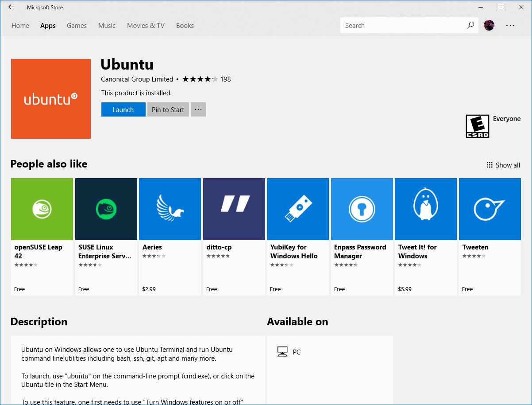Screen dimensions: 532x405
Task: Click the Aeries title text
Action: coord(152,247)
